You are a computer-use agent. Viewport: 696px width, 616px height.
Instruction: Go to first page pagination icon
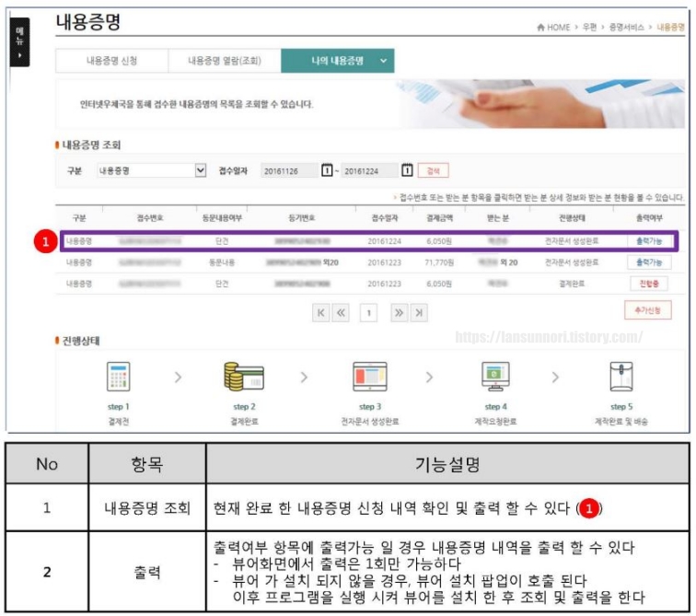tap(320, 313)
